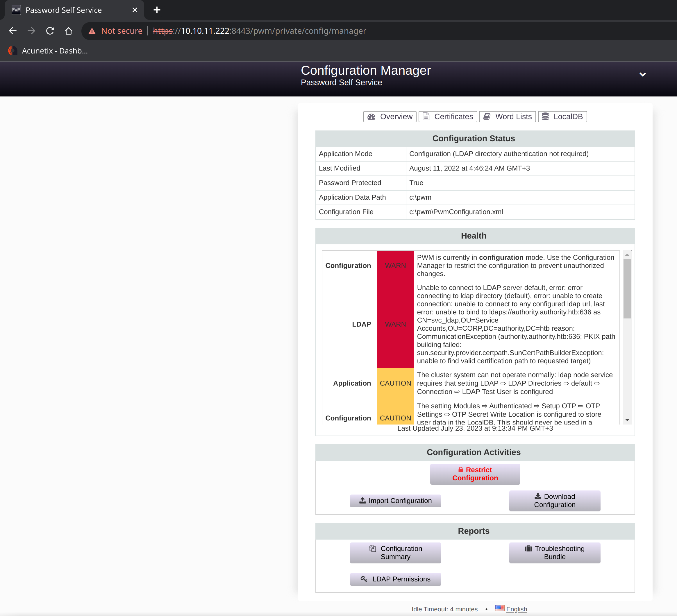The height and width of the screenshot is (616, 677).
Task: Select the Application Data Path value c:\pwm
Action: (x=420, y=197)
